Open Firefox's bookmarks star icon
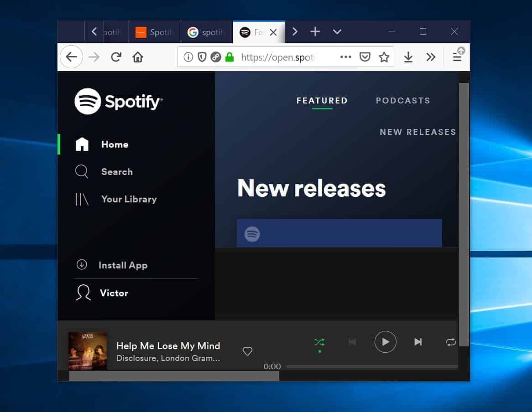The image size is (532, 412). pos(384,57)
